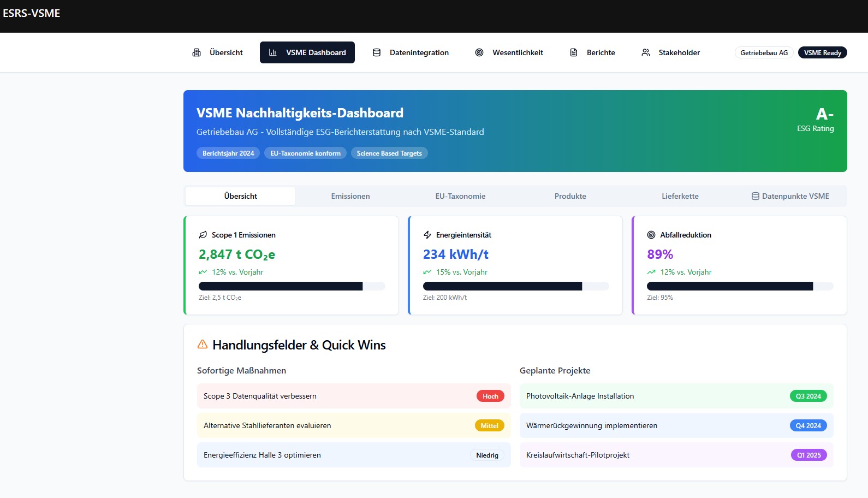
Task: Open the EU-Taxonomie tab
Action: tap(460, 196)
